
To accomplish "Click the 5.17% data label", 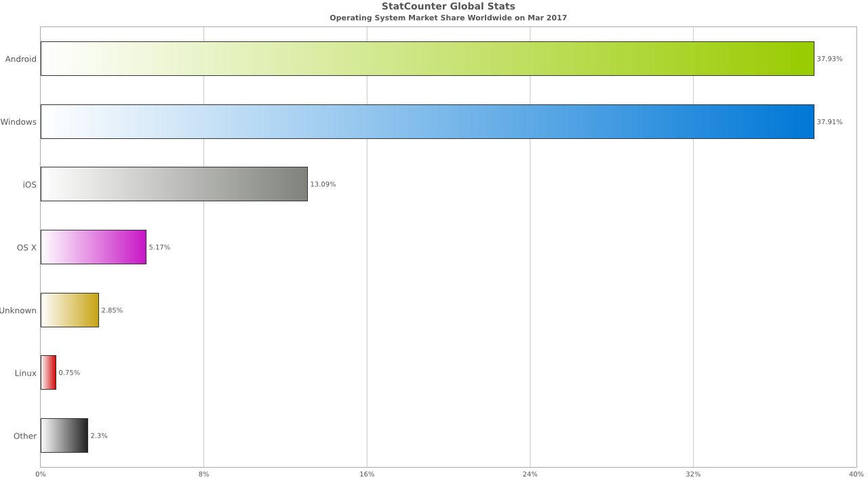I will (x=159, y=247).
